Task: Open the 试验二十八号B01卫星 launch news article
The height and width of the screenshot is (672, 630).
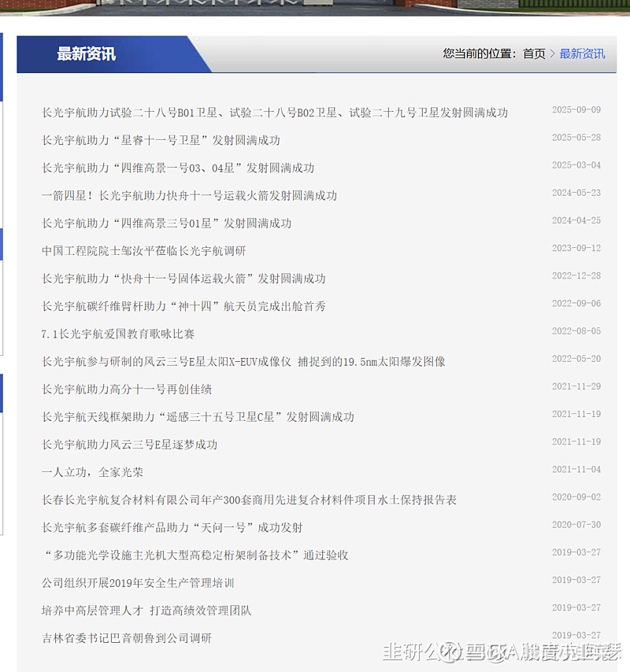Action: click(275, 113)
